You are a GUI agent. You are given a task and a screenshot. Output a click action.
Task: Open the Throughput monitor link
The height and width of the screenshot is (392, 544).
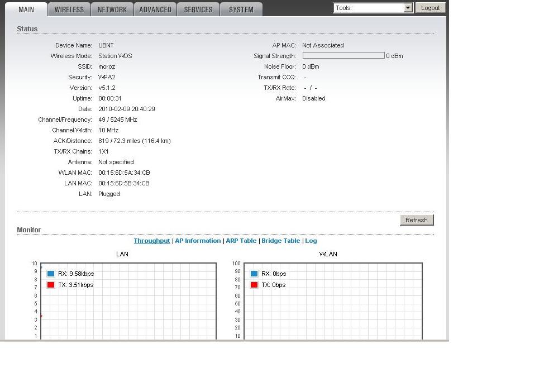pyautogui.click(x=152, y=241)
